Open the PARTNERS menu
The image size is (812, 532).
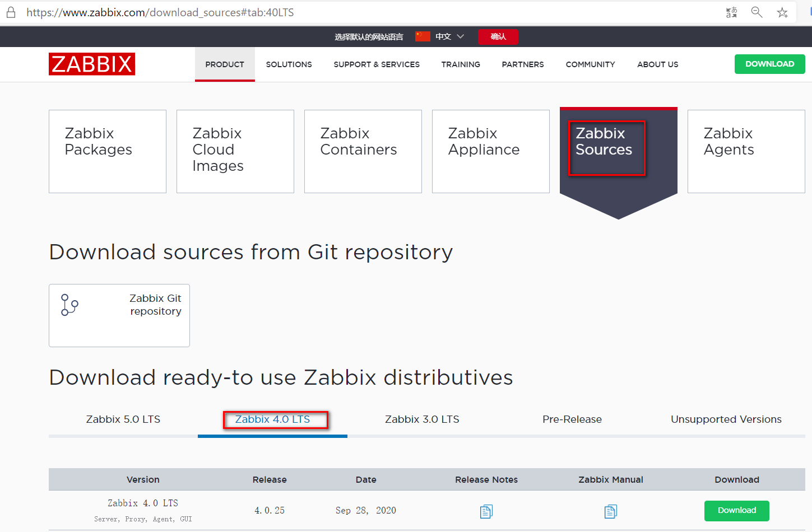(x=523, y=64)
